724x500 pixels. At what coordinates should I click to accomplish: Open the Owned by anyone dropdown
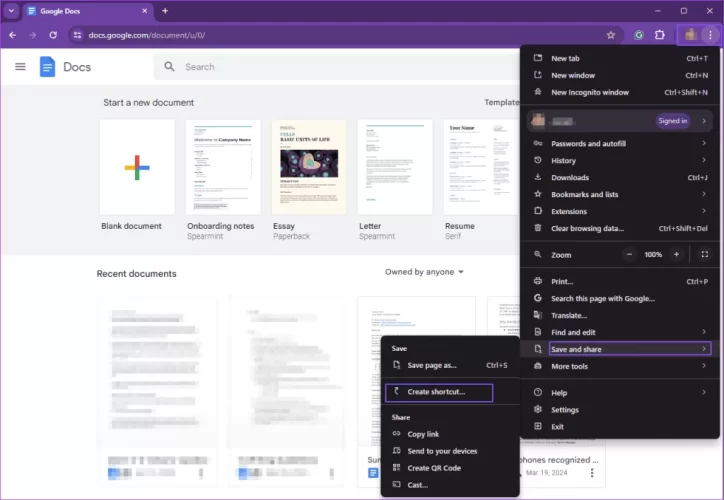pyautogui.click(x=424, y=272)
